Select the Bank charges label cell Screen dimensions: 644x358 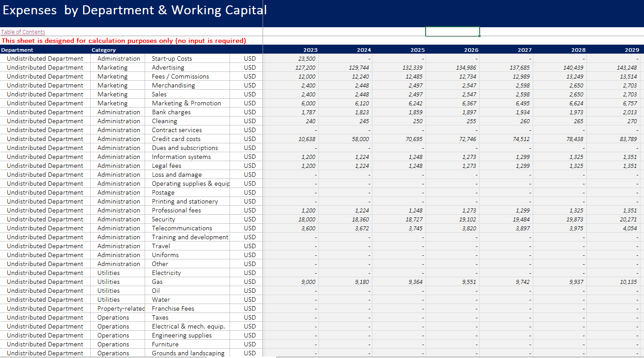[x=171, y=112]
